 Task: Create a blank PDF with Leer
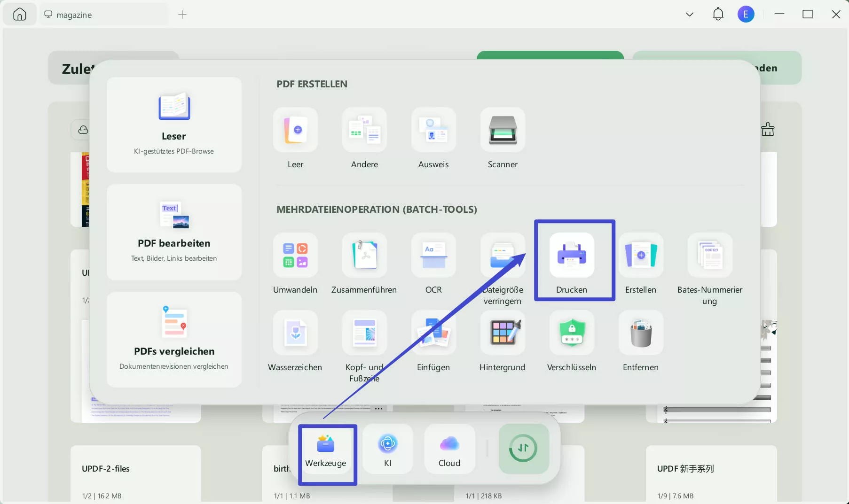[295, 130]
